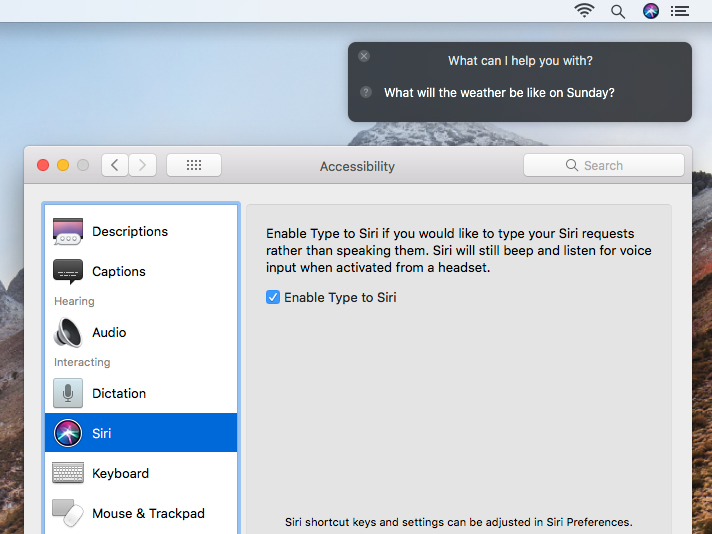This screenshot has height=534, width=712.
Task: Open Spotlight search magnifier in menu bar
Action: coord(618,11)
